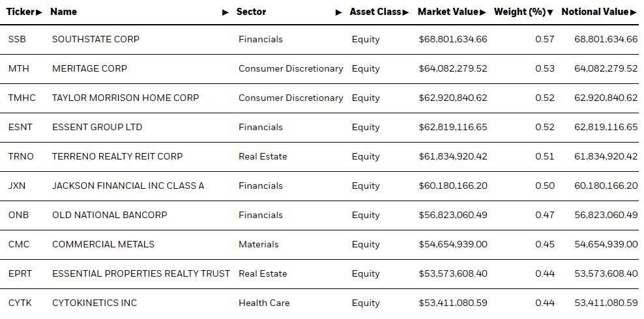Click the ESNT ticker

[21, 127]
